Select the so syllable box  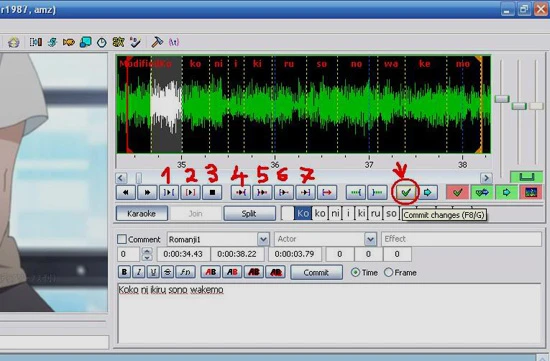(x=391, y=213)
